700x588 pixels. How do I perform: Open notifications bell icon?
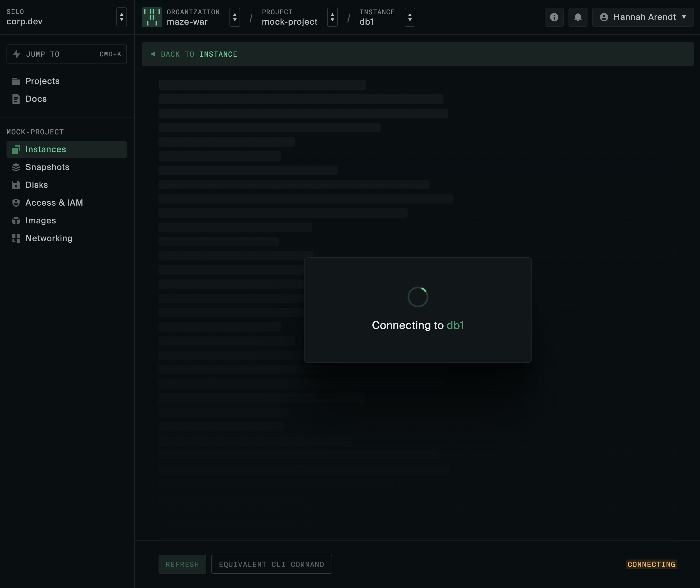click(x=578, y=17)
